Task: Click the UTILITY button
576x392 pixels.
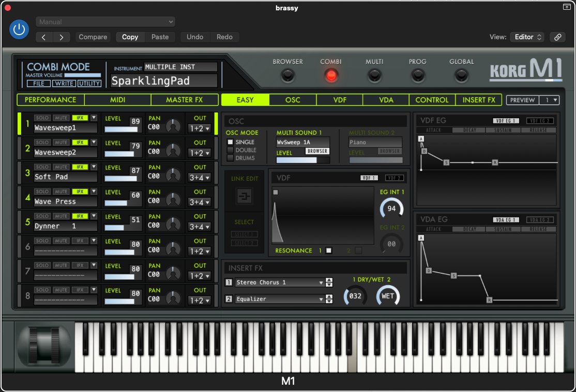Action: tap(89, 84)
